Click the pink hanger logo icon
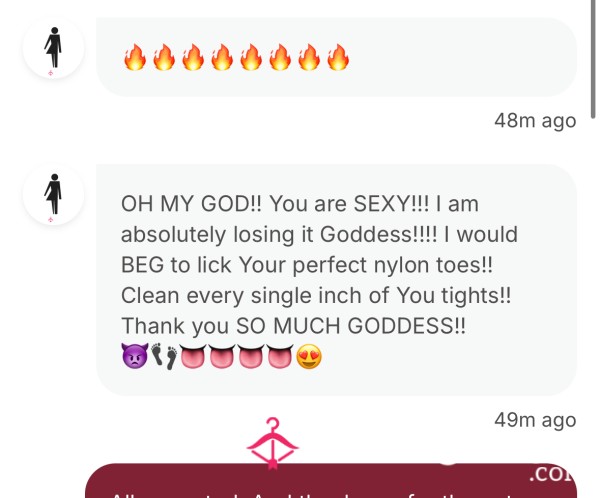This screenshot has height=498, width=600. 272,443
